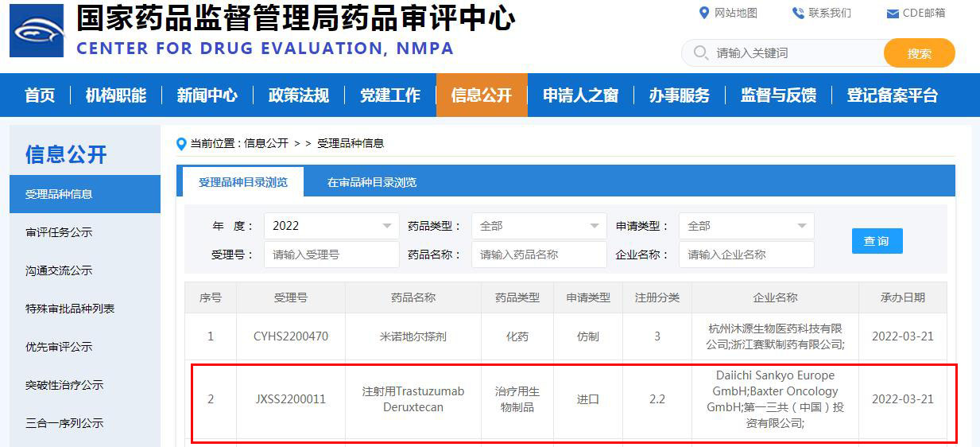This screenshot has width=980, height=447.
Task: Click acceptance number CYHS2200470
Action: 291,336
